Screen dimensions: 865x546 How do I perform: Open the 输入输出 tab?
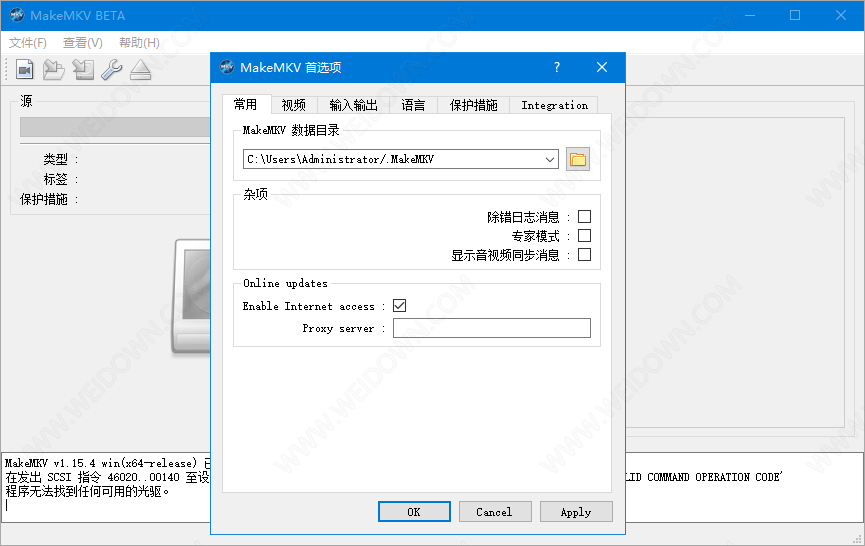(x=354, y=105)
